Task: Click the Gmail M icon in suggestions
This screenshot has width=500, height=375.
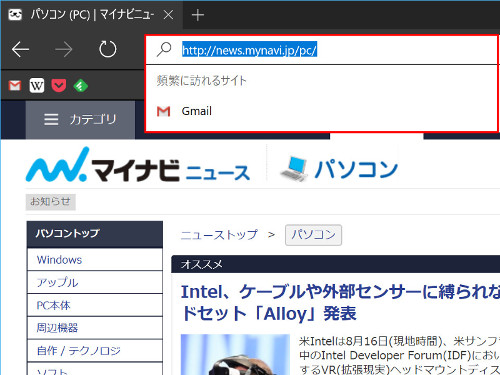Action: click(x=163, y=111)
